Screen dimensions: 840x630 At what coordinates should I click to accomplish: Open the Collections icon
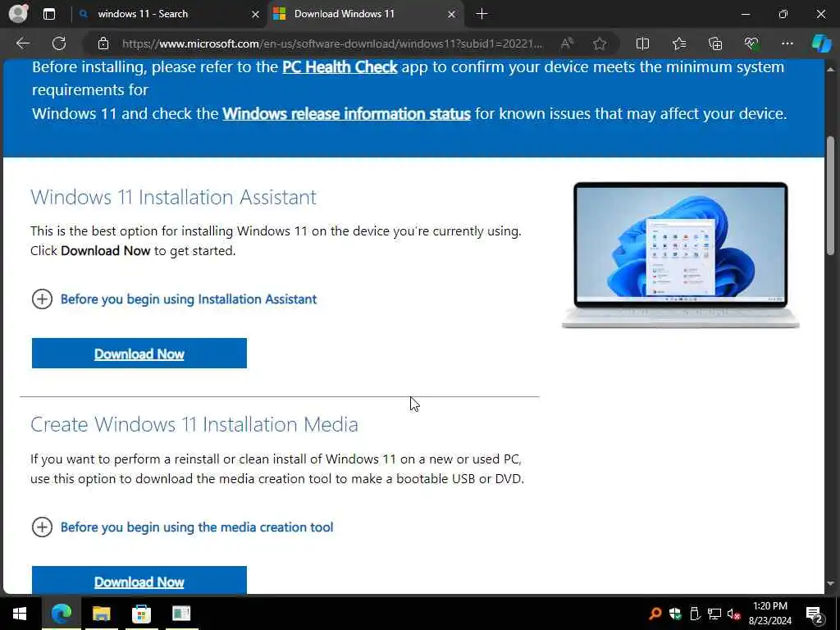715,43
